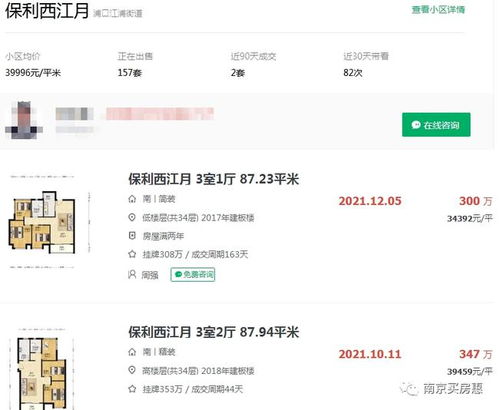
Task: Select the 39459元/平 unit price
Action: pyautogui.click(x=470, y=371)
